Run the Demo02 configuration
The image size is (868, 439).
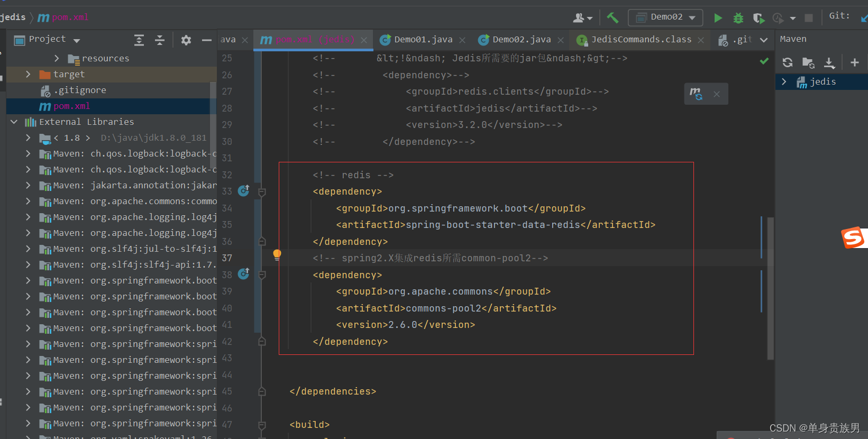click(718, 18)
